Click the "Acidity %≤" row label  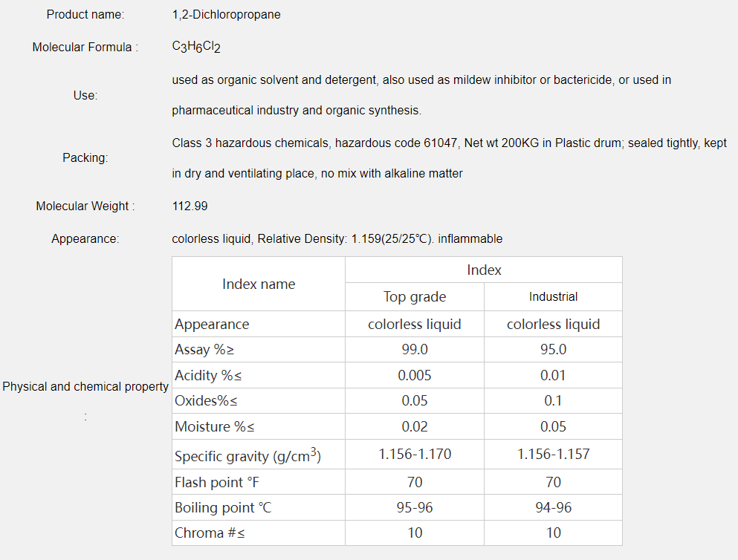pyautogui.click(x=208, y=376)
